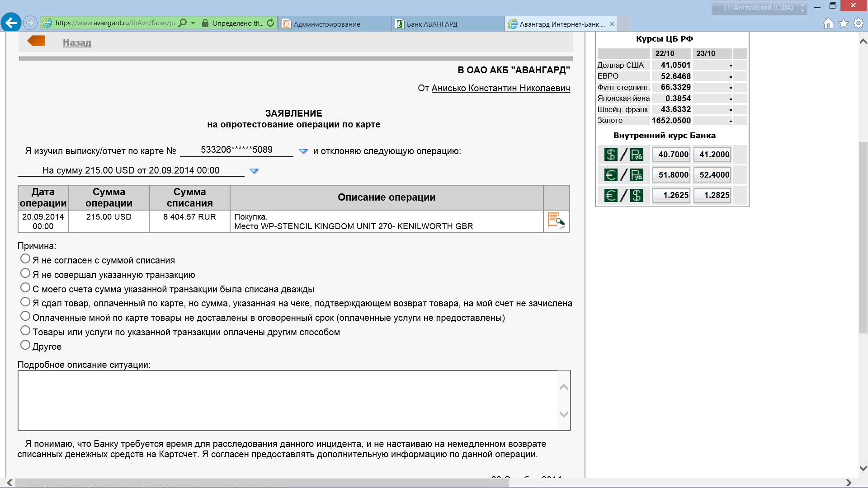Click the horizontal scrollbar thumb

[262, 483]
